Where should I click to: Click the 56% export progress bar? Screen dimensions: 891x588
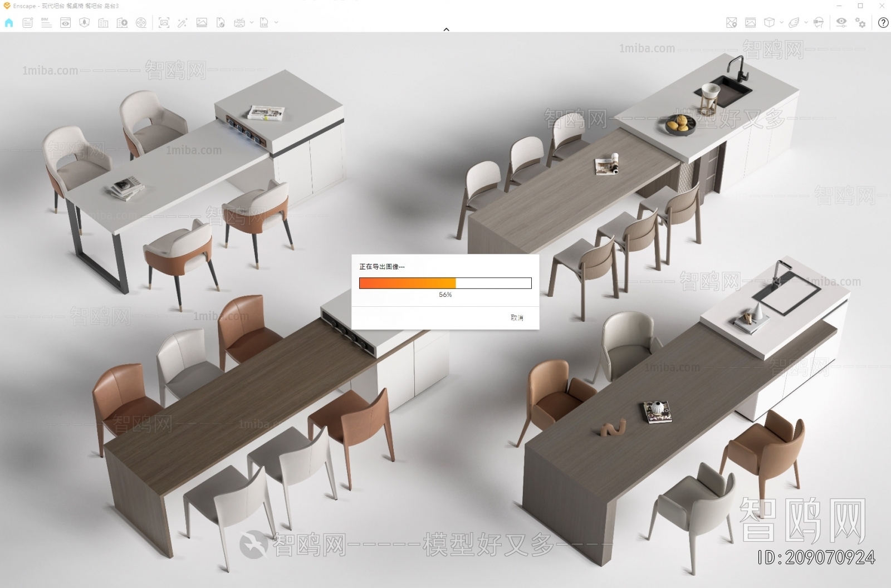tap(445, 283)
